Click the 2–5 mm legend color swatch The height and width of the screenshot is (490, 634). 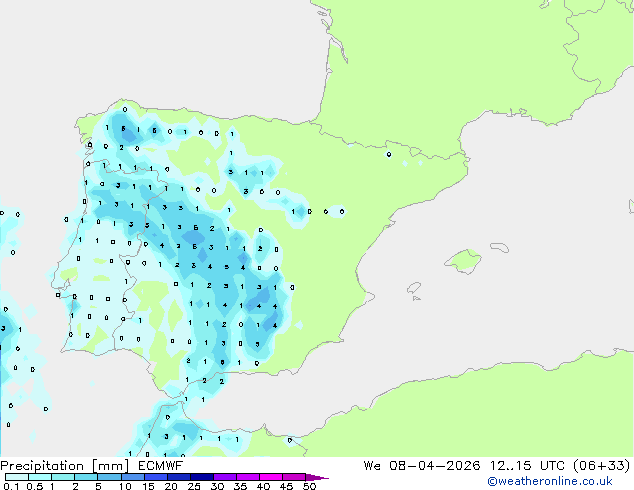tap(86, 477)
